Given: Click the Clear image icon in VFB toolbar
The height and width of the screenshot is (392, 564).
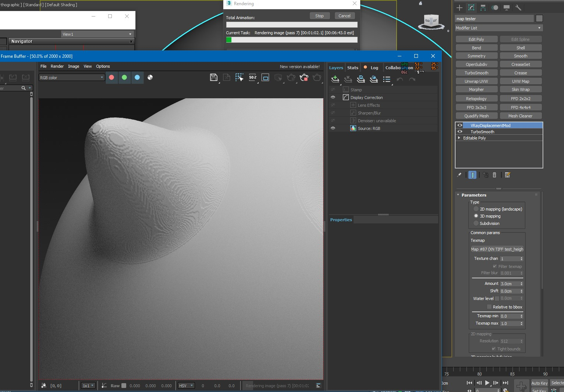Looking at the screenshot, I should point(227,77).
